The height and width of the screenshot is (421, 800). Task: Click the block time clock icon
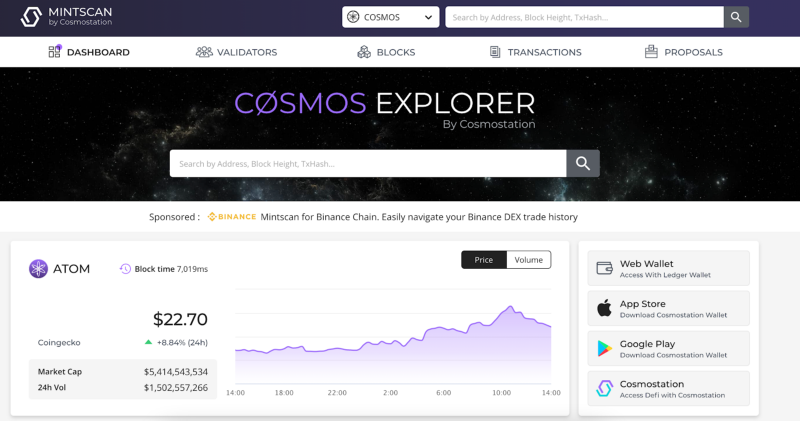pos(125,268)
